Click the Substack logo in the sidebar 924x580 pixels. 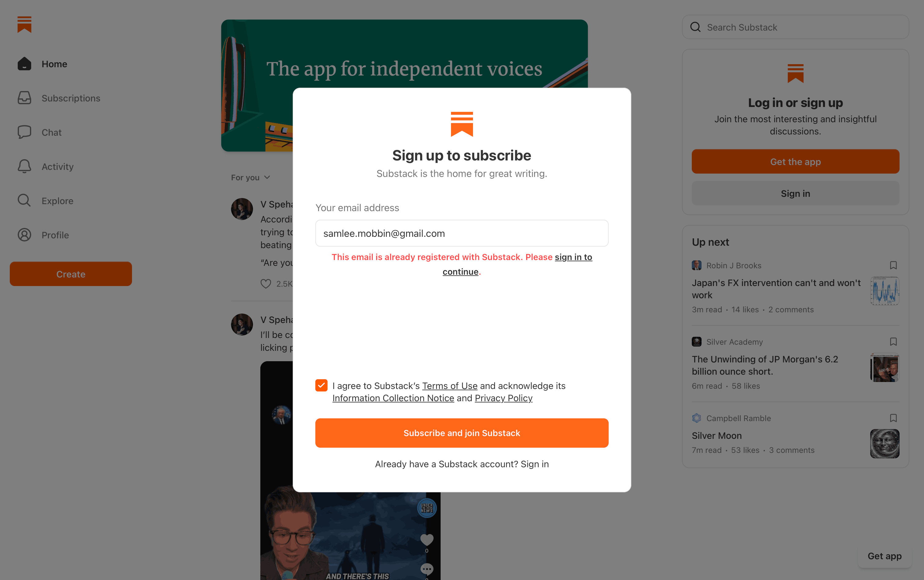pyautogui.click(x=24, y=24)
